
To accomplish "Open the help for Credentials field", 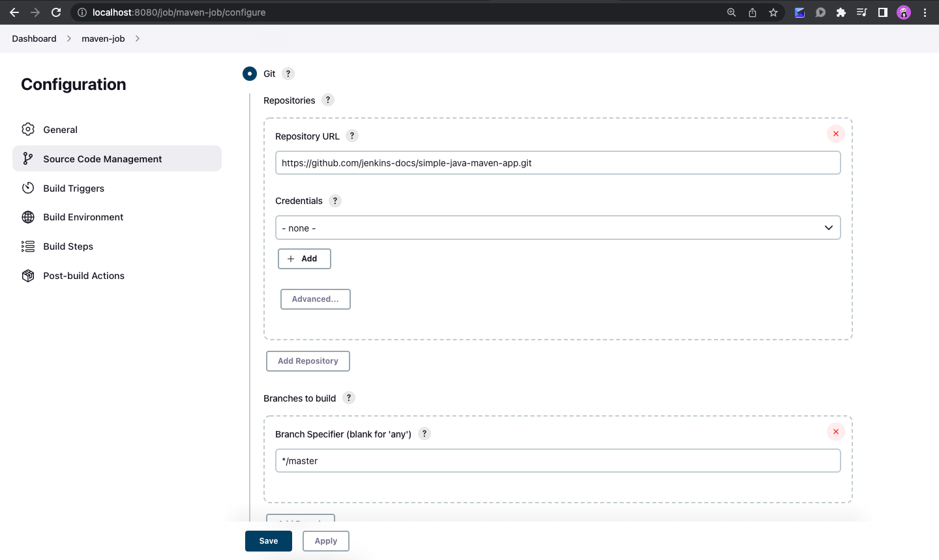I will [x=335, y=201].
